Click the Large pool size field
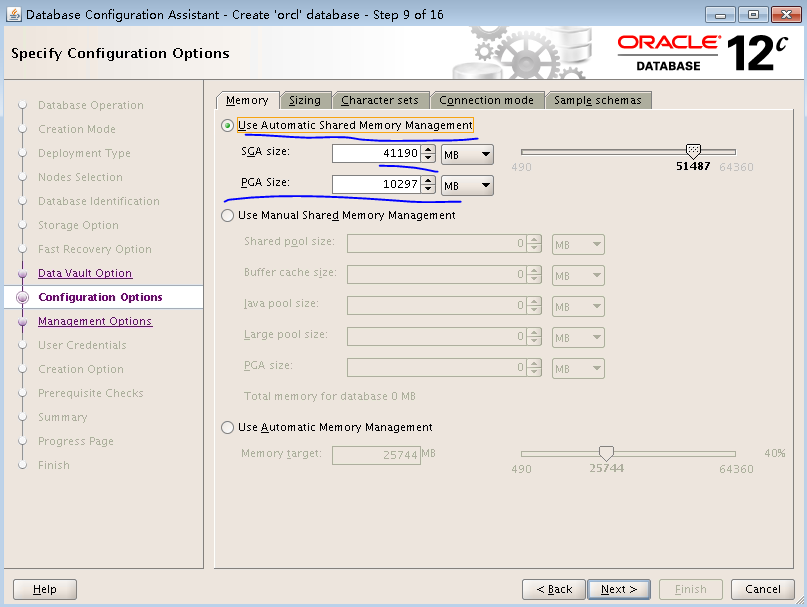Screen dimensions: 807x607 pyautogui.click(x=437, y=336)
